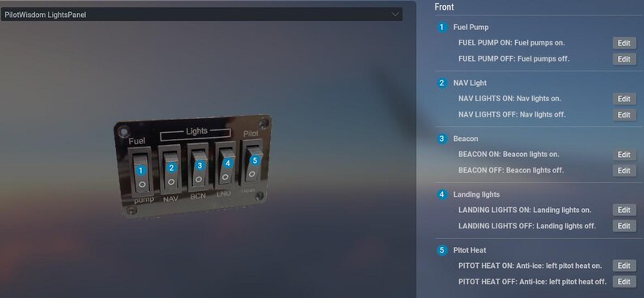Open the PilotWisdom LightsPanel device dropdown
The height and width of the screenshot is (298, 644).
pos(201,15)
